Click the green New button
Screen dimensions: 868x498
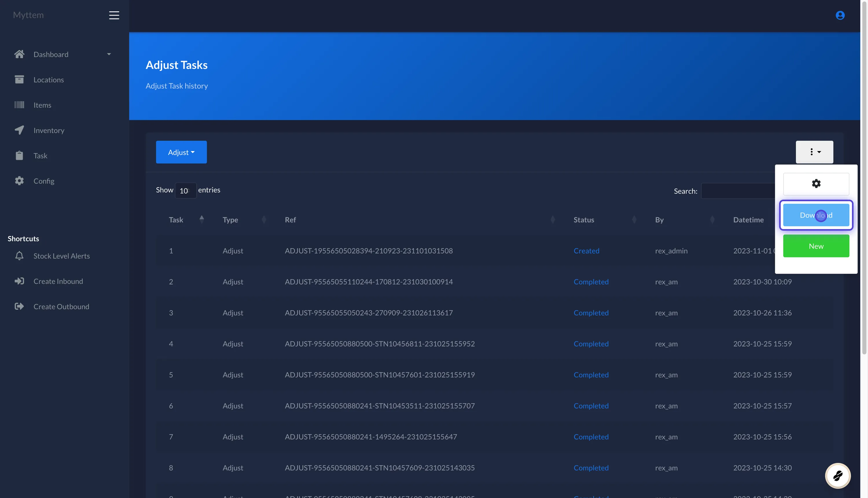click(x=816, y=246)
